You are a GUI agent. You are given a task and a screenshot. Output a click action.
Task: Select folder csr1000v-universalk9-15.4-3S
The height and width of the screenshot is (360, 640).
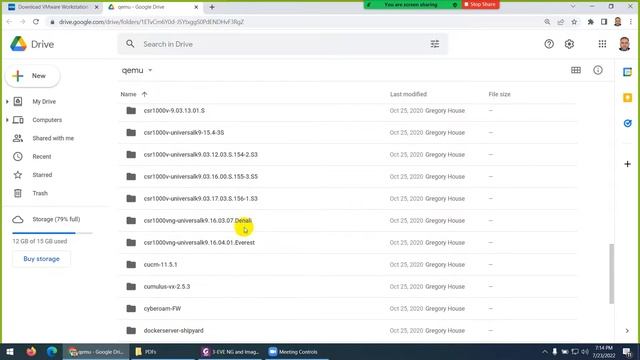(x=349, y=133)
